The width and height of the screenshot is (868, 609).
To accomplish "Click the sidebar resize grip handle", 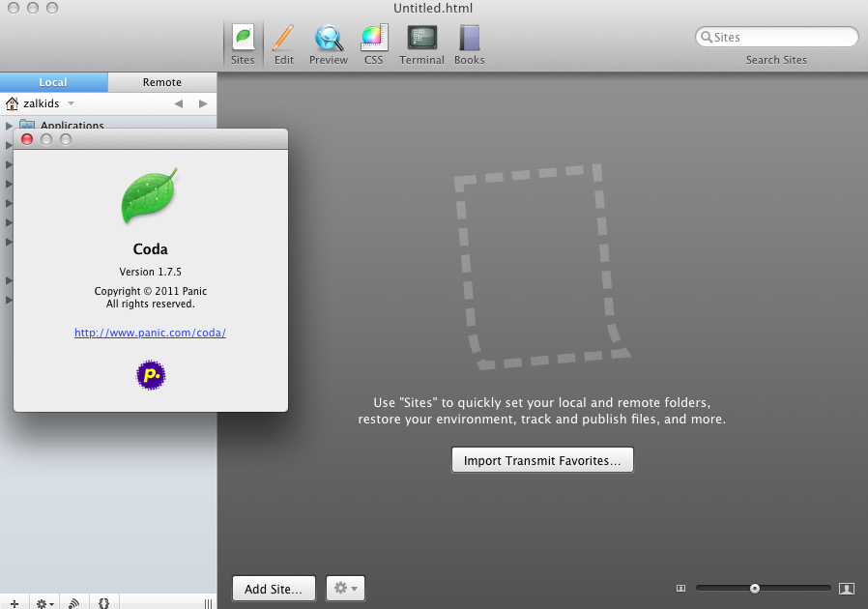I will coord(208,603).
